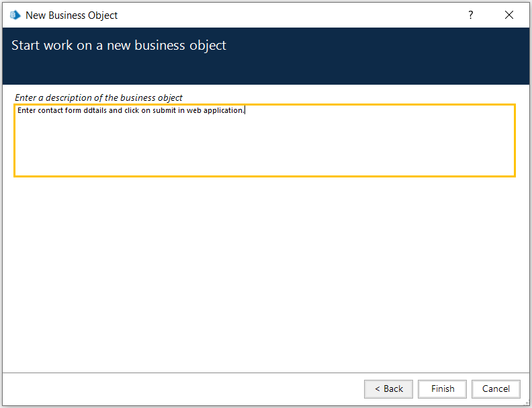532x408 pixels.
Task: Click blank white area below description box
Action: pyautogui.click(x=266, y=272)
